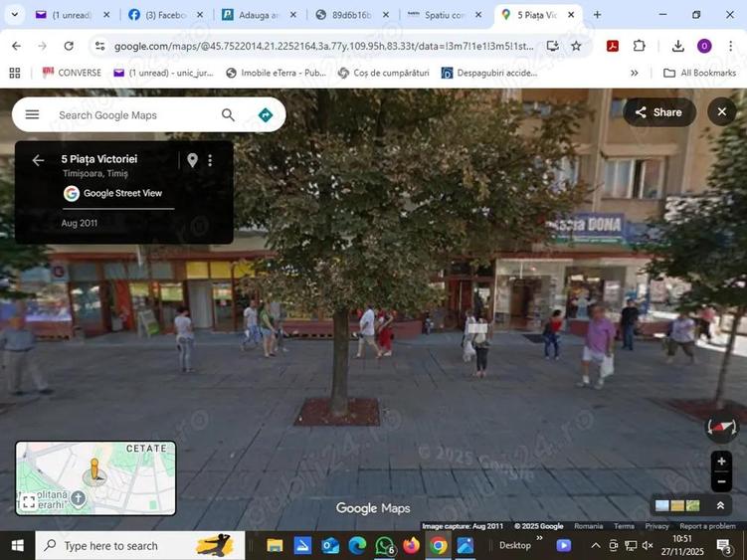This screenshot has height=560, width=747.
Task: Close the Facebook tab
Action: pyautogui.click(x=200, y=15)
